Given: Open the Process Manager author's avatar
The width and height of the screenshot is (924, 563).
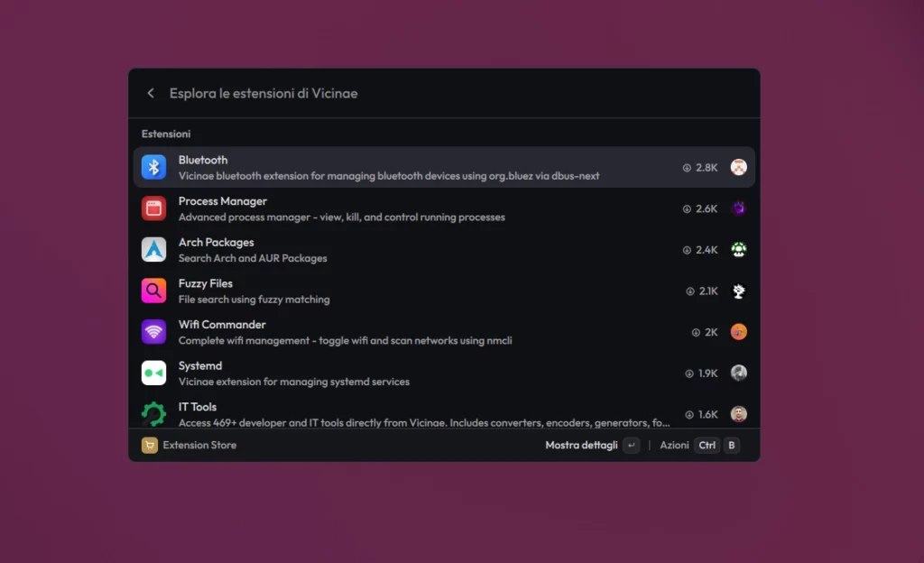Looking at the screenshot, I should click(x=739, y=208).
